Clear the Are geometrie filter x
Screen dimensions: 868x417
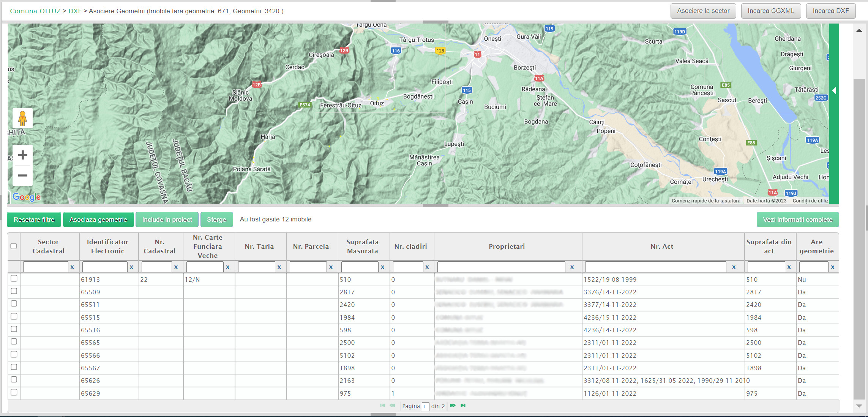832,267
